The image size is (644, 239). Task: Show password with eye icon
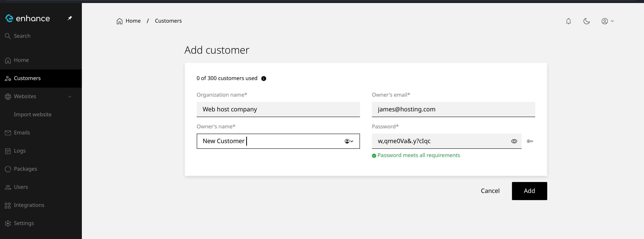tap(514, 141)
